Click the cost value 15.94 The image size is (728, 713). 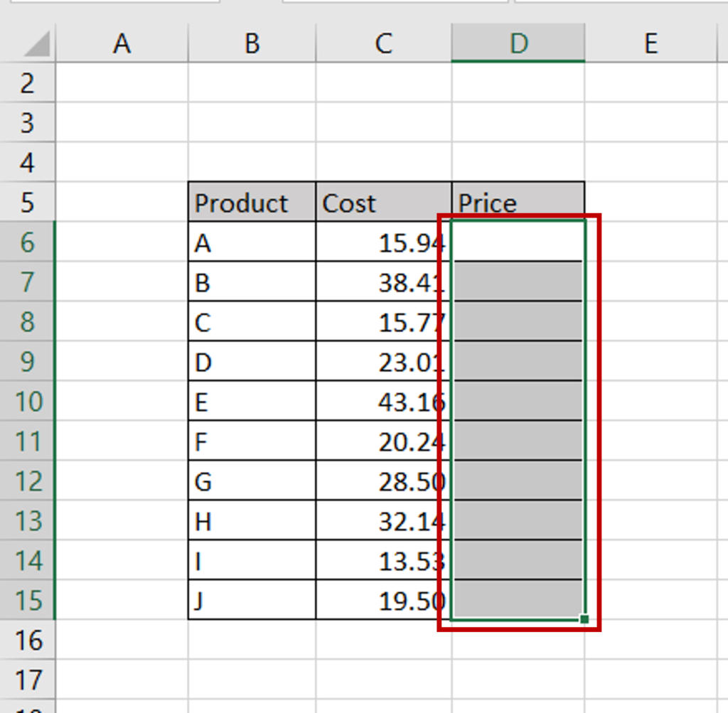pyautogui.click(x=383, y=242)
